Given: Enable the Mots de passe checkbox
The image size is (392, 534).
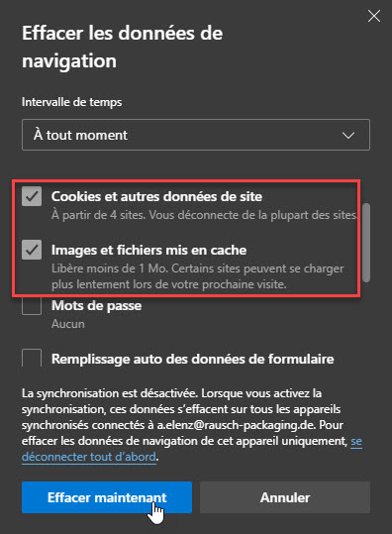Looking at the screenshot, I should click(x=32, y=305).
